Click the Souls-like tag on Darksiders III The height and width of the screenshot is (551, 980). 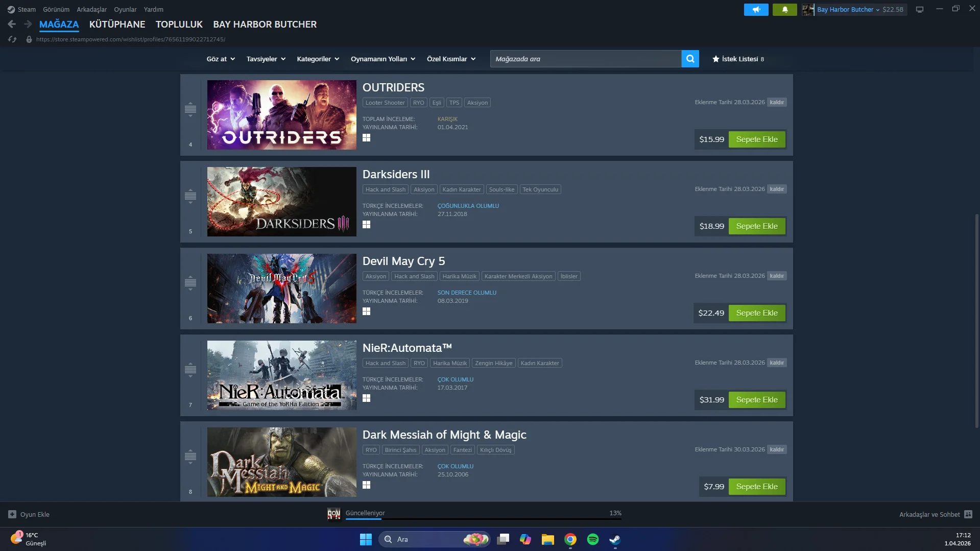(501, 189)
